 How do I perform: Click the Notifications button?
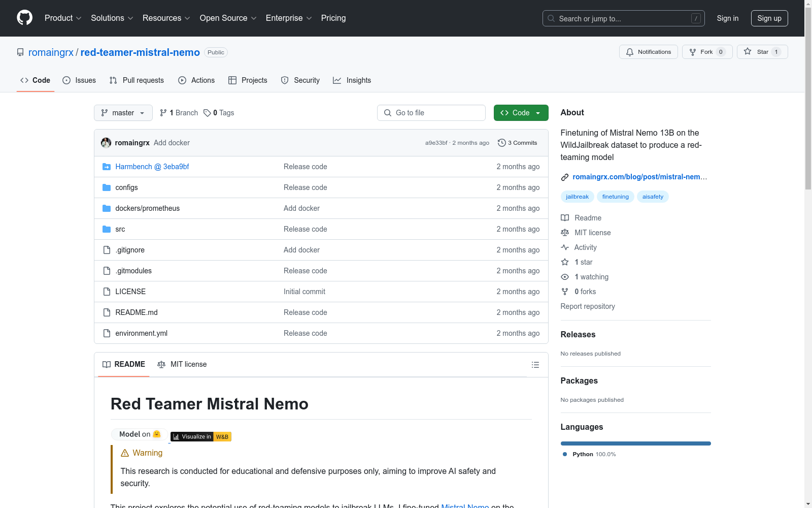point(648,52)
